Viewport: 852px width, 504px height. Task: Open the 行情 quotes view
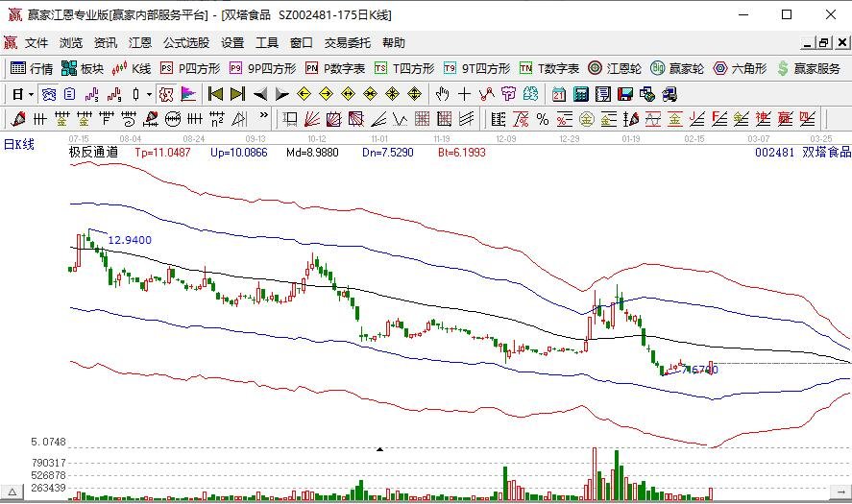pyautogui.click(x=32, y=68)
